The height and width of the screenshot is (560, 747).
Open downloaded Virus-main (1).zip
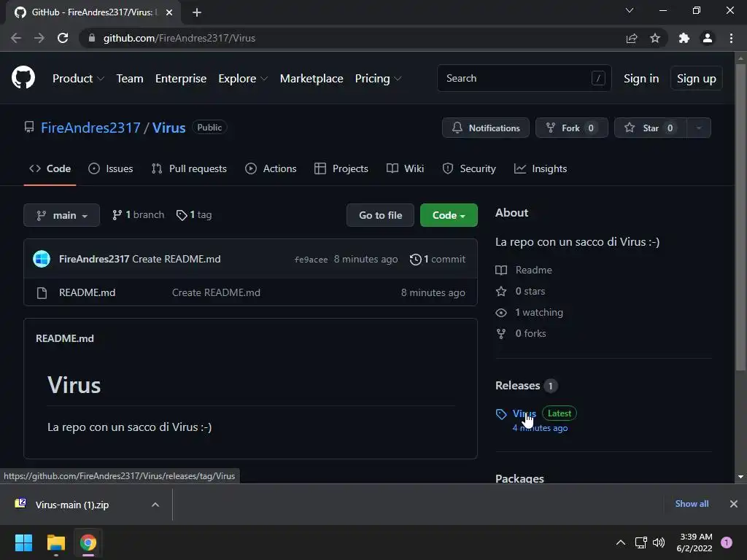click(72, 505)
